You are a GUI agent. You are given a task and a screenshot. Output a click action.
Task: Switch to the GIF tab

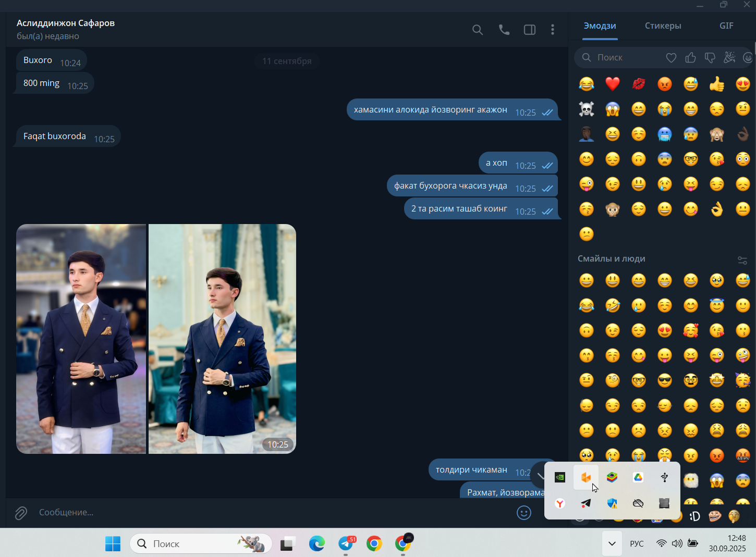click(x=726, y=26)
